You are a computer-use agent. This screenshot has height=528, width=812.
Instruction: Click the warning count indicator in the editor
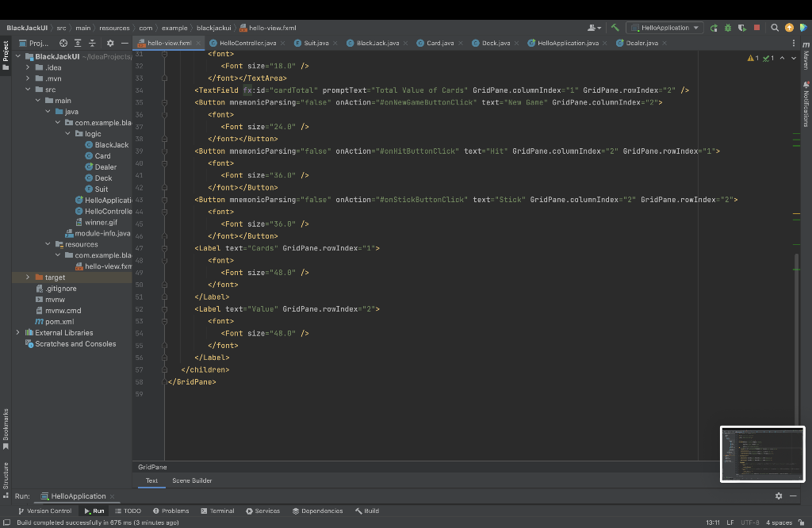(x=753, y=58)
